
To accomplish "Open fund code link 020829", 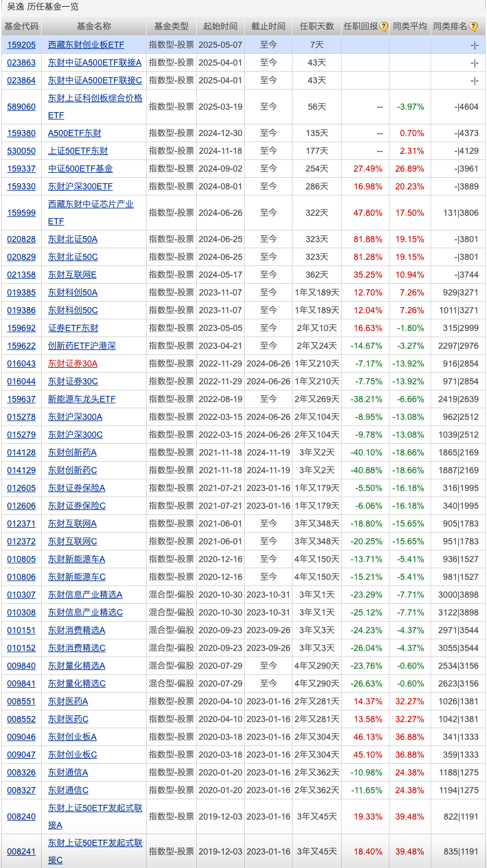I will coord(21,257).
